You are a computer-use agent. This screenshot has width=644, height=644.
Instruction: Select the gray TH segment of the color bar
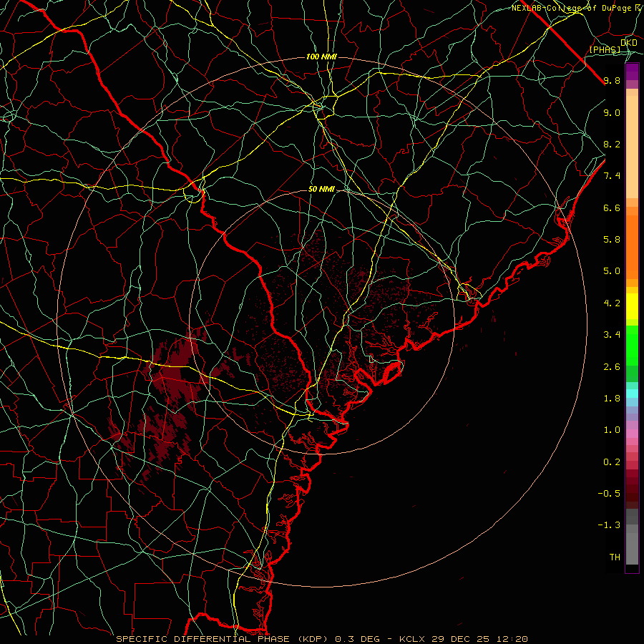632,549
